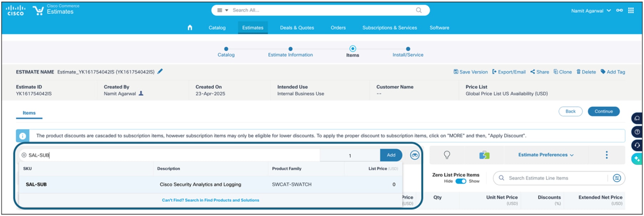Click Can't Find? Search in Find Products link
Viewport: 644px width, 216px height.
point(210,200)
